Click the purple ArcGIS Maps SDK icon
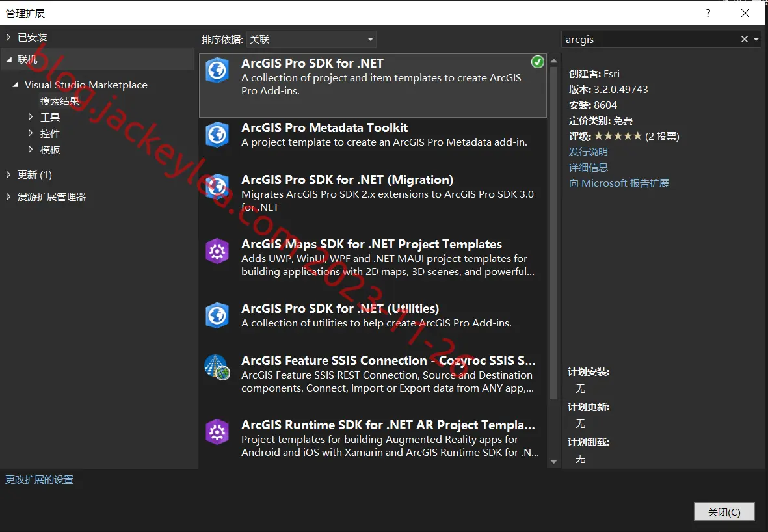Screen dimensions: 768x532 [x=217, y=251]
